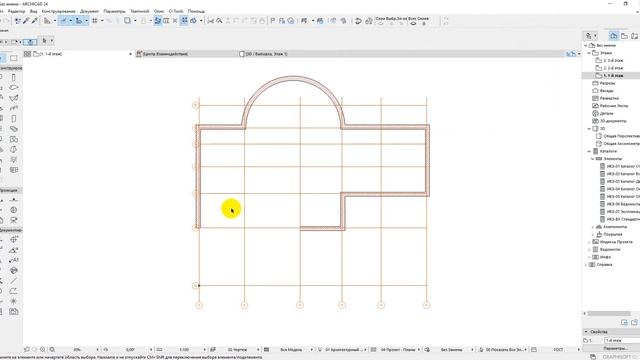The width and height of the screenshot is (640, 360).
Task: Select the syringe Inject Parameters tool
Action: [x=35, y=21]
